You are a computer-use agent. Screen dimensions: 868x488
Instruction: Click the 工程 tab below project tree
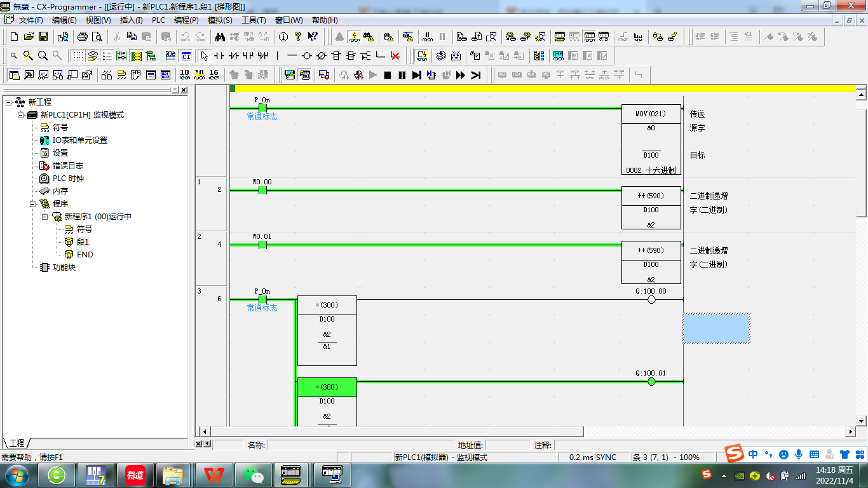click(x=17, y=443)
